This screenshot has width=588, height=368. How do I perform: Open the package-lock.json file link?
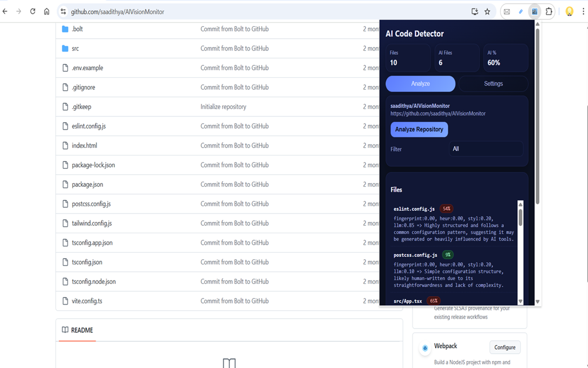(93, 165)
